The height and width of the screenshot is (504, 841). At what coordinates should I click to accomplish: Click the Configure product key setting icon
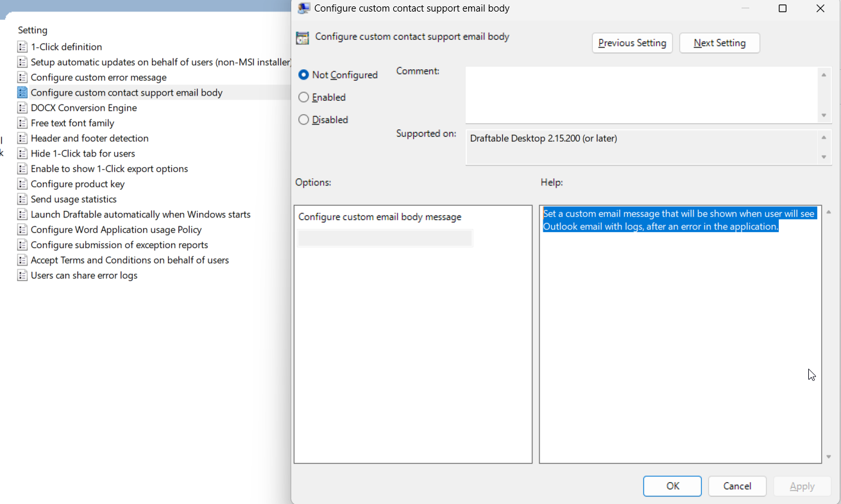coord(21,183)
